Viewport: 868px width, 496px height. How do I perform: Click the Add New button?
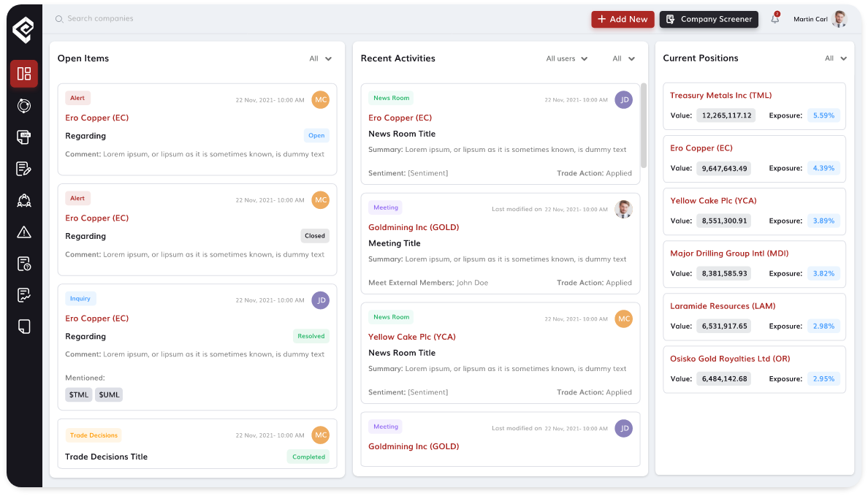(x=623, y=20)
